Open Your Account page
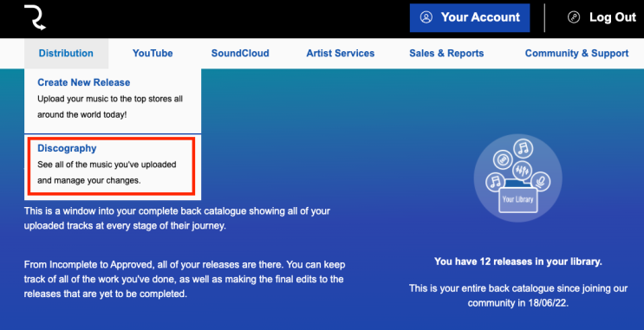This screenshot has width=644, height=330. click(x=470, y=17)
